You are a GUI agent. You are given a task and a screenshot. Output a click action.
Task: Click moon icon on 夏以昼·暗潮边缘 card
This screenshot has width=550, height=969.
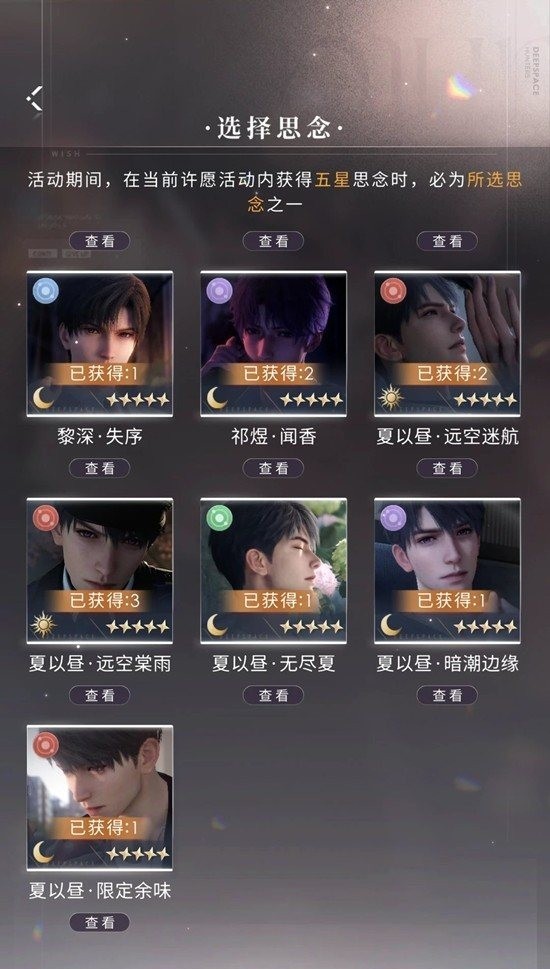(391, 625)
